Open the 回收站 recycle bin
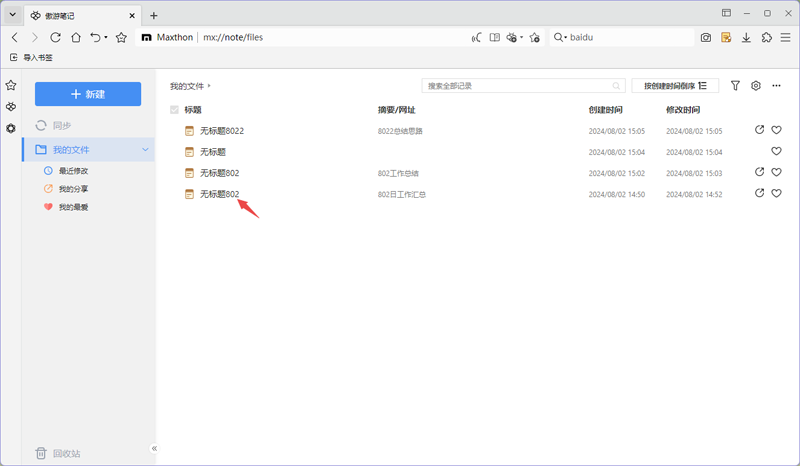The width and height of the screenshot is (800, 466). click(x=58, y=453)
